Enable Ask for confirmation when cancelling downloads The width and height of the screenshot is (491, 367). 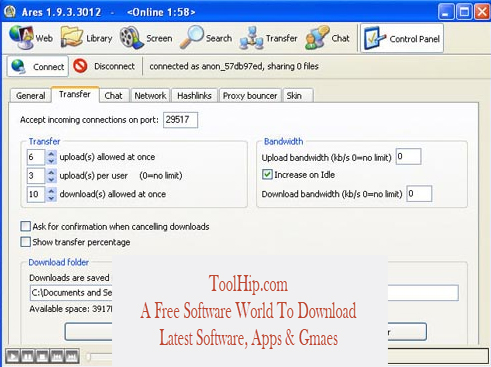[x=25, y=226]
